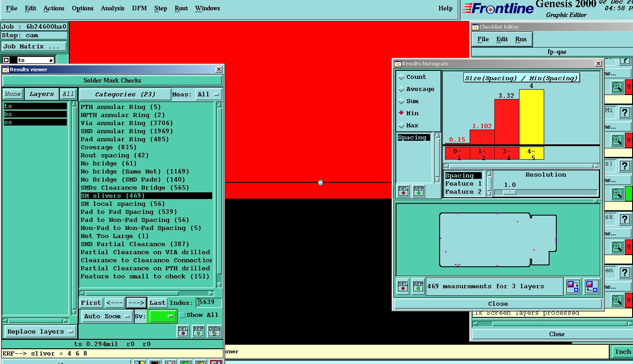Click histogram-to-layer icon with left arrow
Image resolution: width=633 pixels, height=364 pixels.
[x=591, y=286]
